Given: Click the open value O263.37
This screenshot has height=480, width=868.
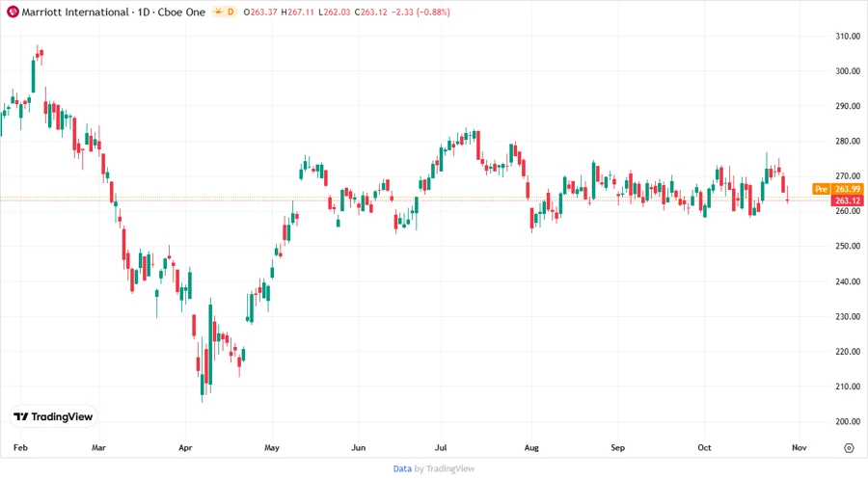Looking at the screenshot, I should click(260, 13).
